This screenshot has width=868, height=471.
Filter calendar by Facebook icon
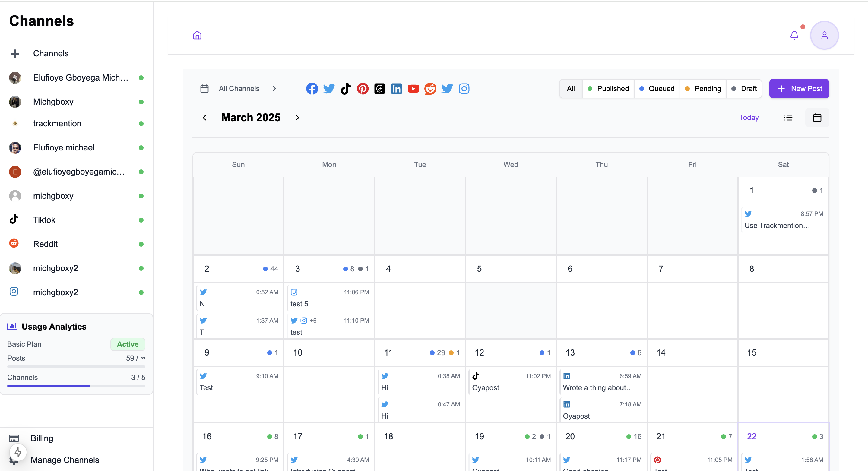point(312,89)
